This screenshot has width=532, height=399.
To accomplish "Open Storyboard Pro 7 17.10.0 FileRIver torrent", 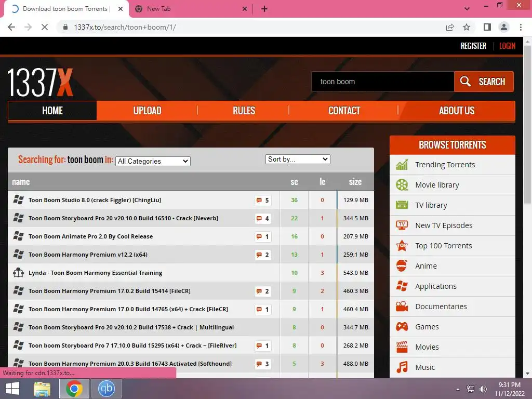I will coord(132,345).
